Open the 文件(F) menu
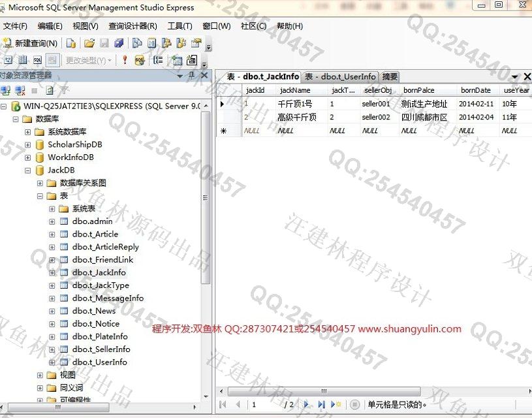 (15, 26)
